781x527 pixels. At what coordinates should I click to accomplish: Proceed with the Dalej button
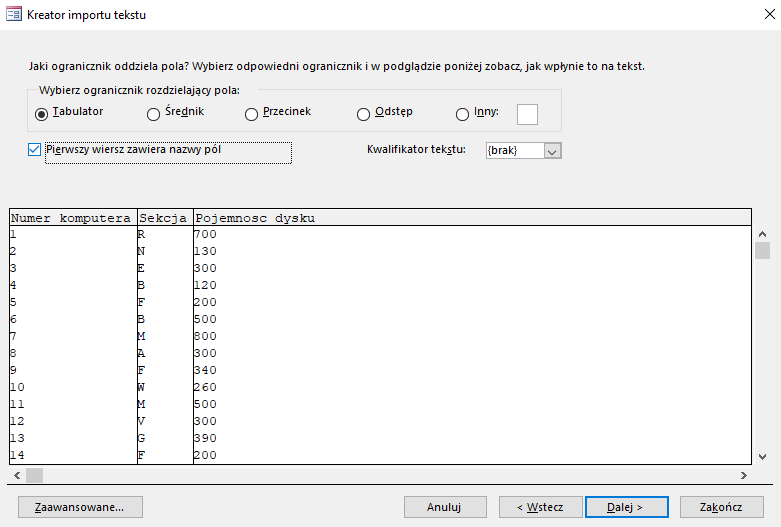coord(627,507)
